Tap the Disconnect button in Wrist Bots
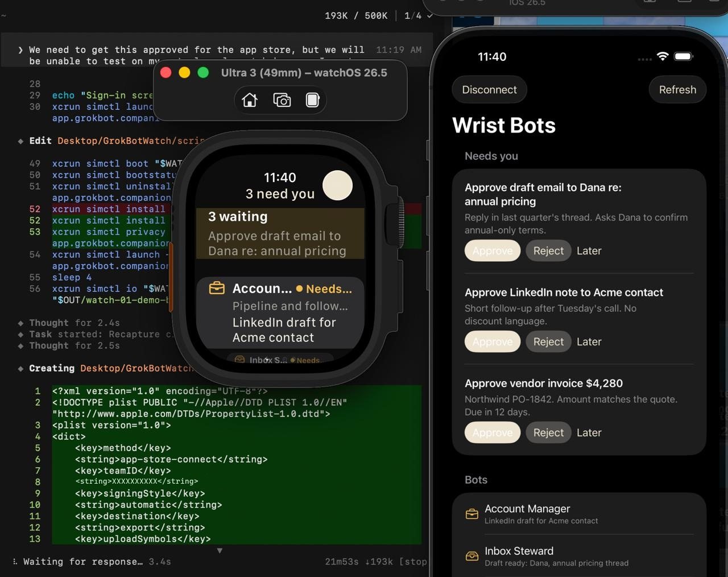This screenshot has height=577, width=728. point(489,89)
